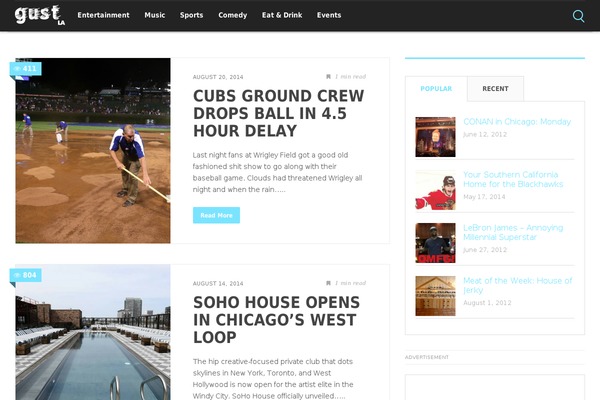Click the June 12, 2012 date
Viewport: 600px width, 400px height.
pyautogui.click(x=485, y=134)
